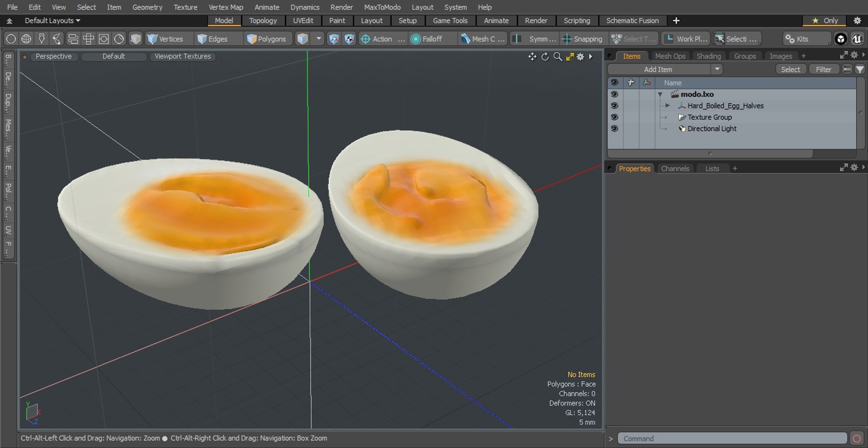Image resolution: width=868 pixels, height=448 pixels.
Task: Switch to the Channels tab
Action: pos(675,169)
